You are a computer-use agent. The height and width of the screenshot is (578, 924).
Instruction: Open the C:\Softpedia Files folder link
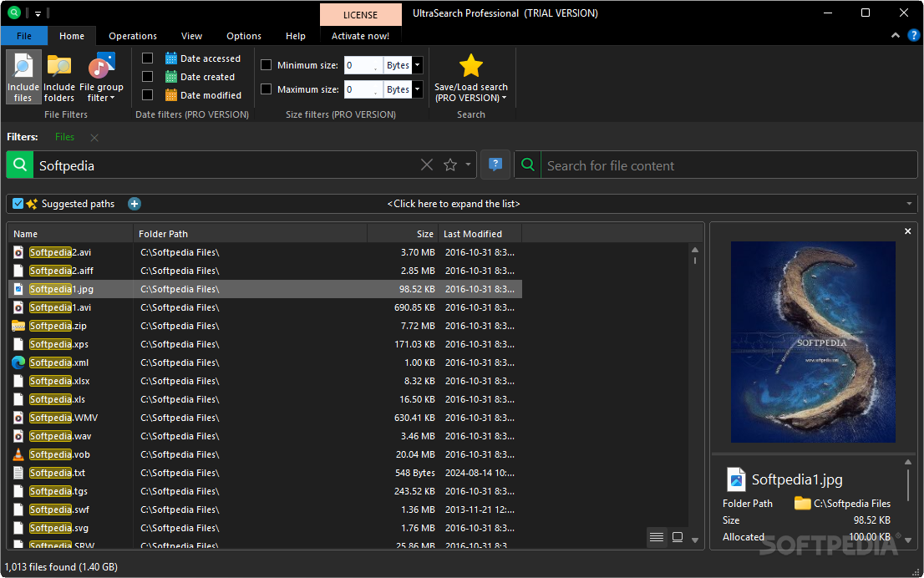843,503
